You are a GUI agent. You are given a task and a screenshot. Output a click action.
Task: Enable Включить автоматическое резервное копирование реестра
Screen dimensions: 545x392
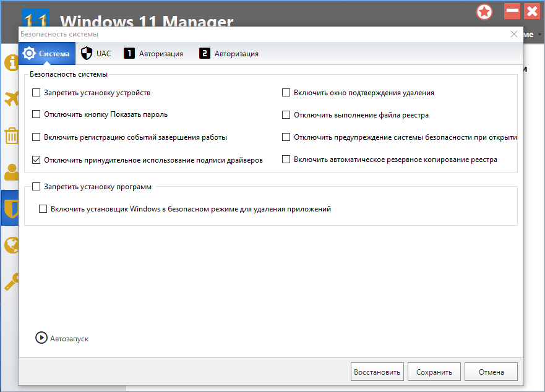click(x=286, y=159)
